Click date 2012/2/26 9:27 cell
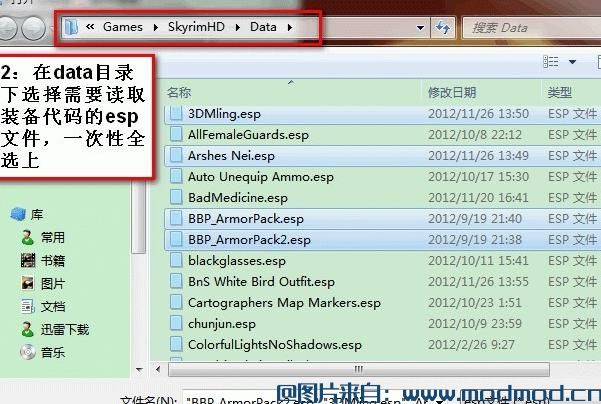This screenshot has height=404, width=601. tap(471, 345)
